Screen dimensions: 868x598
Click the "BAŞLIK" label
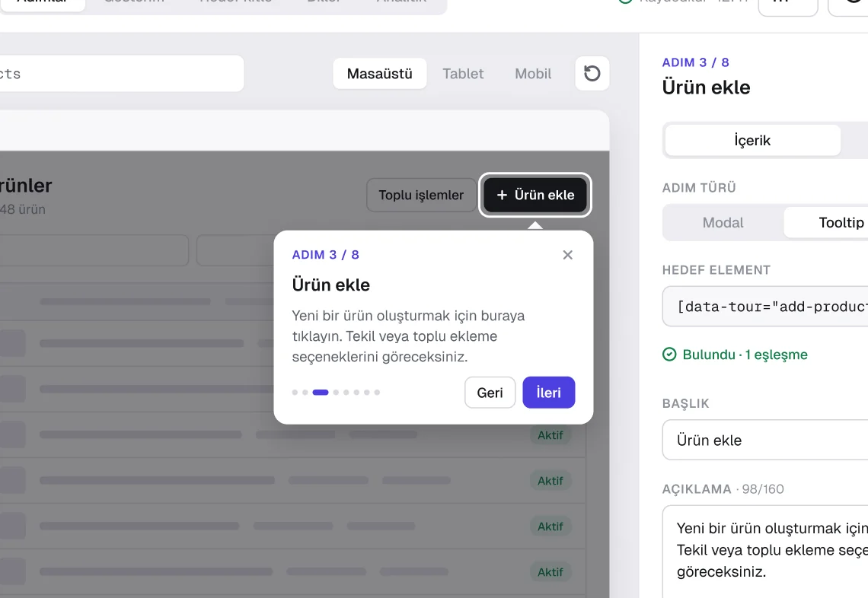point(686,403)
